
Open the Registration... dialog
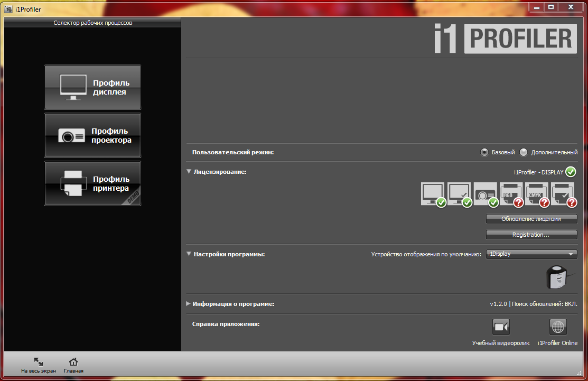[531, 235]
